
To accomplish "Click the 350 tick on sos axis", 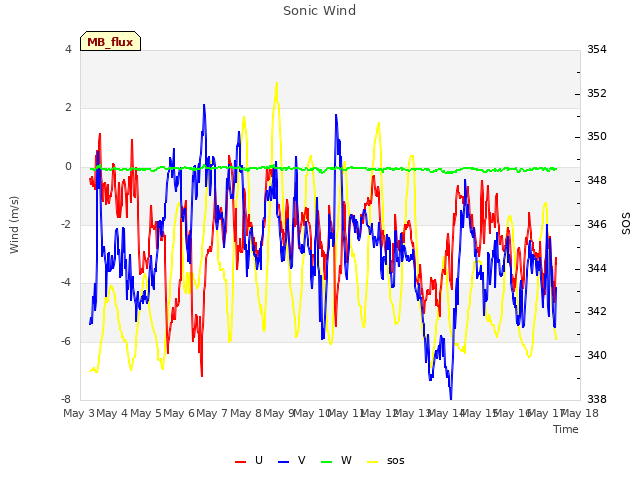I will pos(597,136).
